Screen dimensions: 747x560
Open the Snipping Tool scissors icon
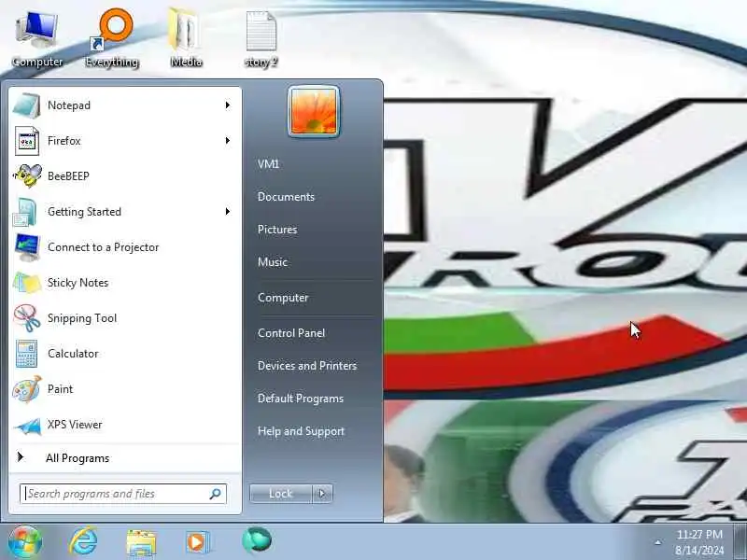(27, 318)
